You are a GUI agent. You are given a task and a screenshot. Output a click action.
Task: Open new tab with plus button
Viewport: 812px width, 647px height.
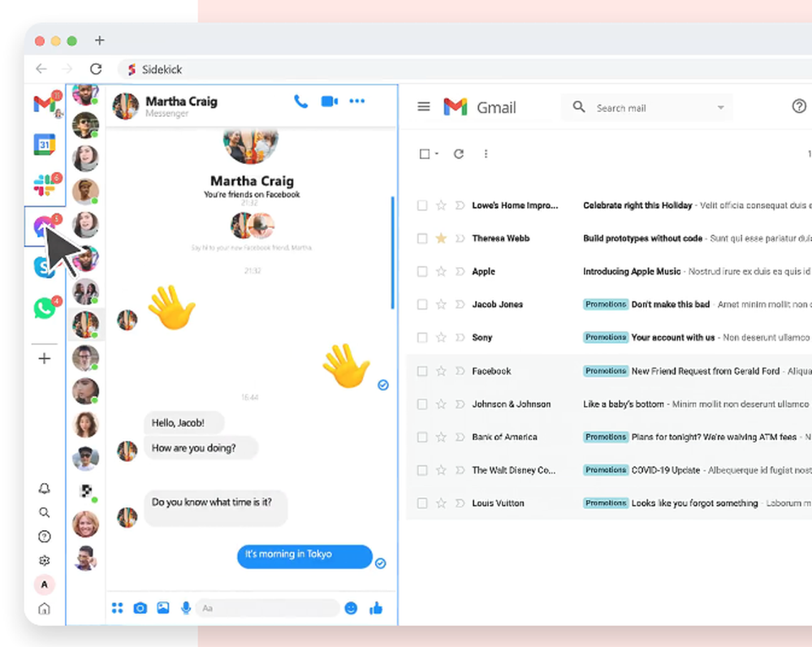click(x=99, y=41)
